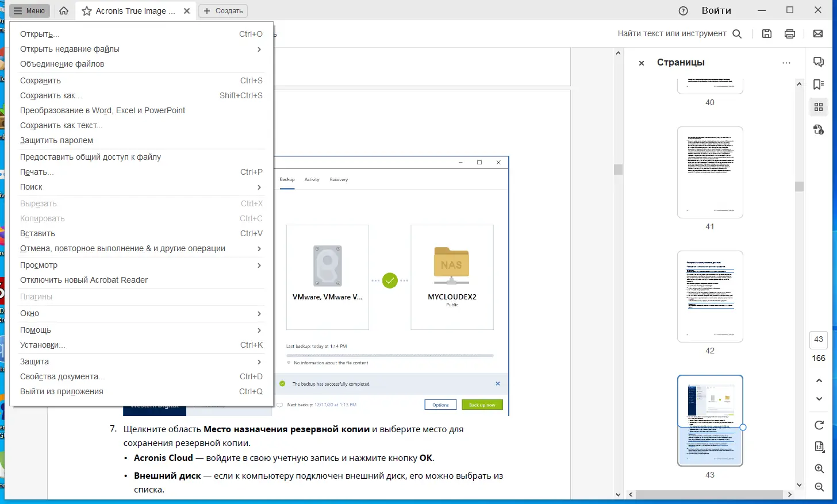The width and height of the screenshot is (837, 504).
Task: Expand Отмена, повторное выполнение submenu
Action: (141, 248)
